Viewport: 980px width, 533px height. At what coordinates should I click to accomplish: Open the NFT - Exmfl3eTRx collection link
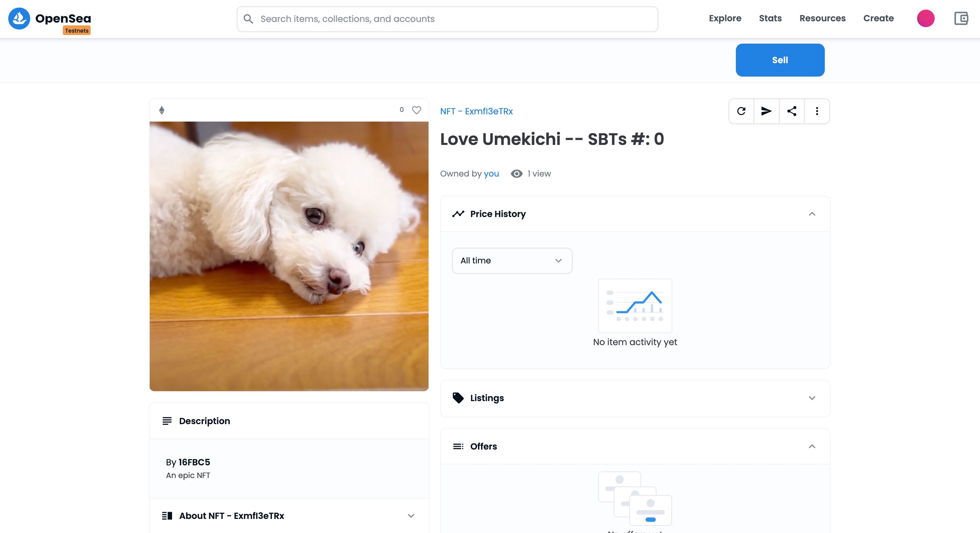tap(476, 111)
